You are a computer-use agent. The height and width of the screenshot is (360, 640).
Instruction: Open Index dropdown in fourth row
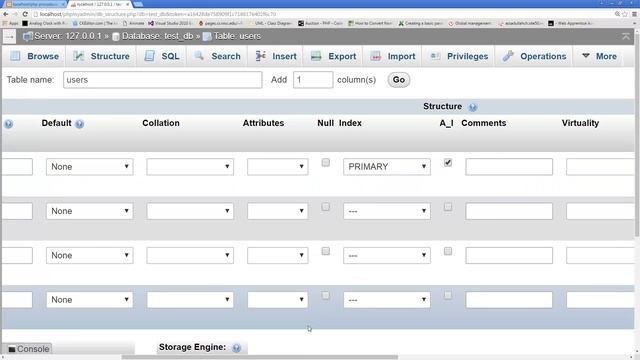387,300
